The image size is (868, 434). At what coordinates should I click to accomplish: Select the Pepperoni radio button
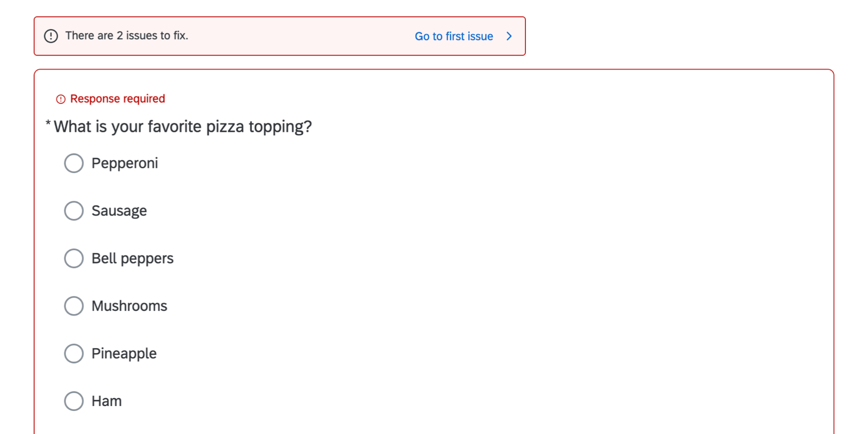click(74, 163)
